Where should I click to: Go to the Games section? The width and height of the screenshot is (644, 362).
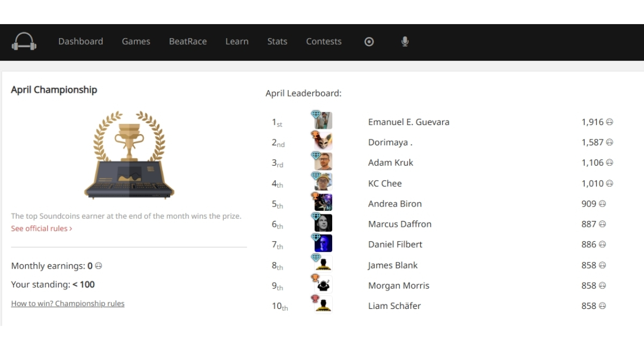point(136,41)
